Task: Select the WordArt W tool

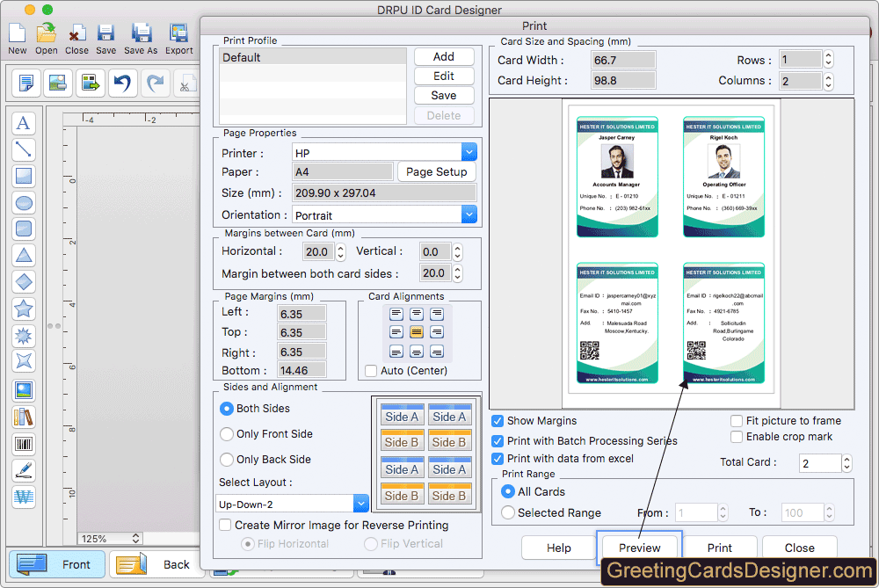Action: pos(24,497)
